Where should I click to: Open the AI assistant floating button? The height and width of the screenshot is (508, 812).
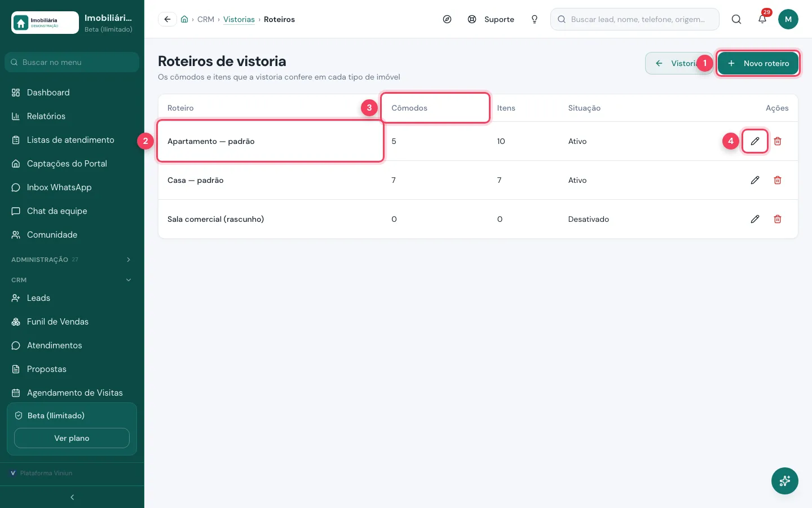785,481
